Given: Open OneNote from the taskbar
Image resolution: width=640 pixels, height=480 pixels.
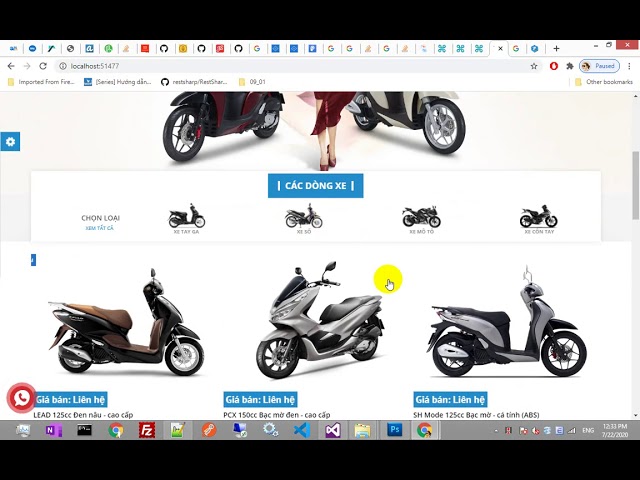Looking at the screenshot, I should pyautogui.click(x=53, y=430).
